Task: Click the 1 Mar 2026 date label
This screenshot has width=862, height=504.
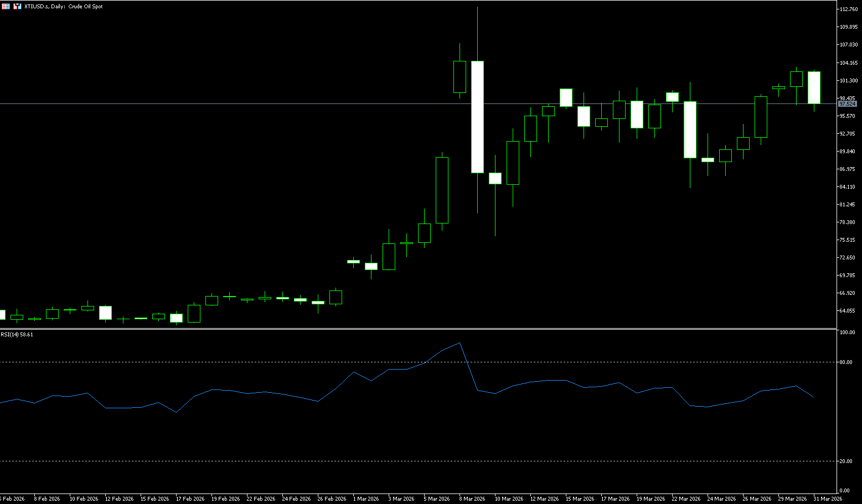Action: [x=365, y=499]
